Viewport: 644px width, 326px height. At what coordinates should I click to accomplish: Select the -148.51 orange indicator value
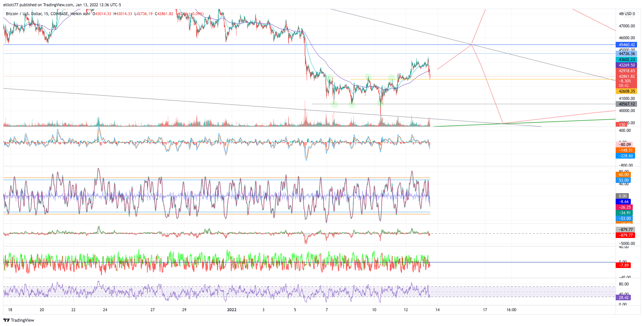pyautogui.click(x=625, y=150)
